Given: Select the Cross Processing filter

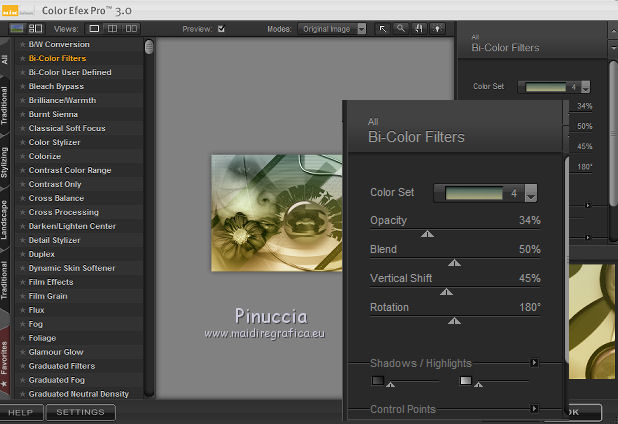Looking at the screenshot, I should (x=64, y=212).
